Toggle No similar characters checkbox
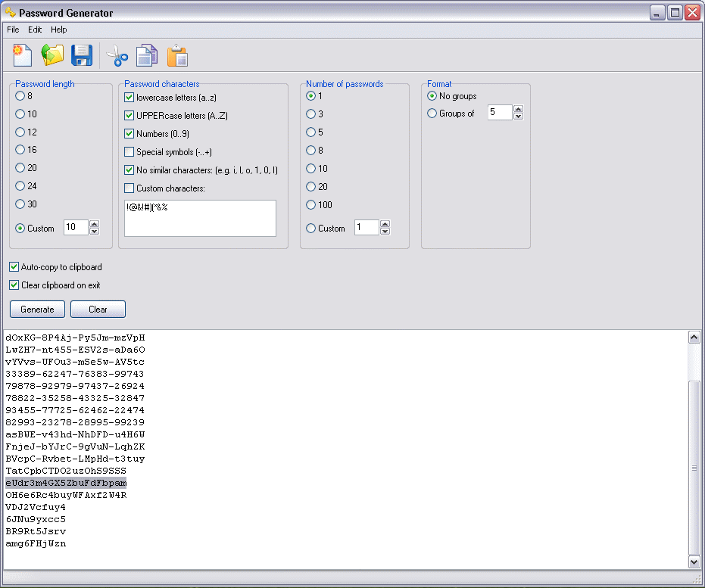 pos(129,170)
